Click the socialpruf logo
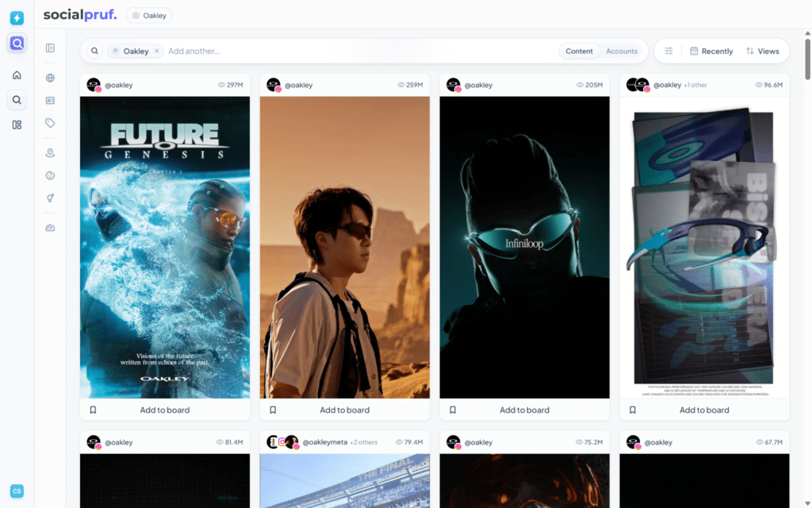This screenshot has height=508, width=812. pyautogui.click(x=80, y=15)
